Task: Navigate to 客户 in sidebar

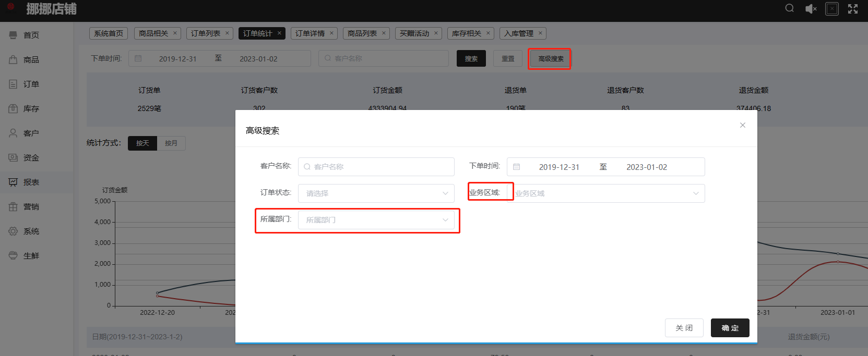Action: pyautogui.click(x=31, y=133)
